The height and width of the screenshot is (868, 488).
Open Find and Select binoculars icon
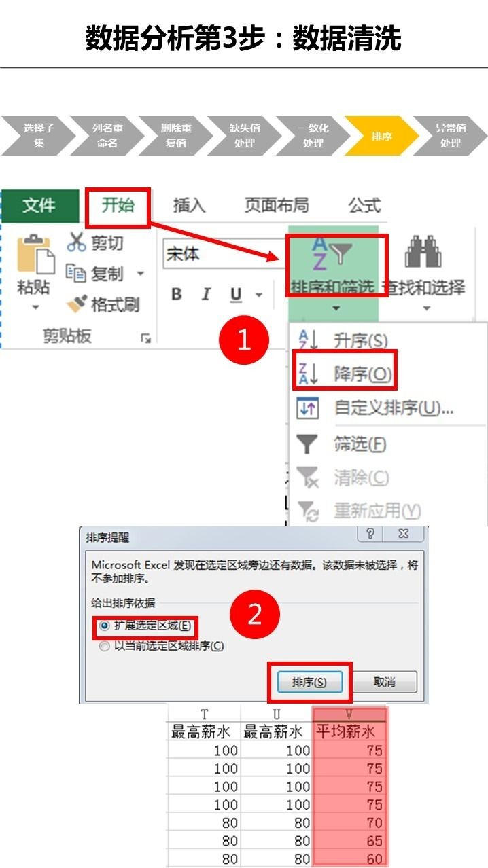[424, 251]
